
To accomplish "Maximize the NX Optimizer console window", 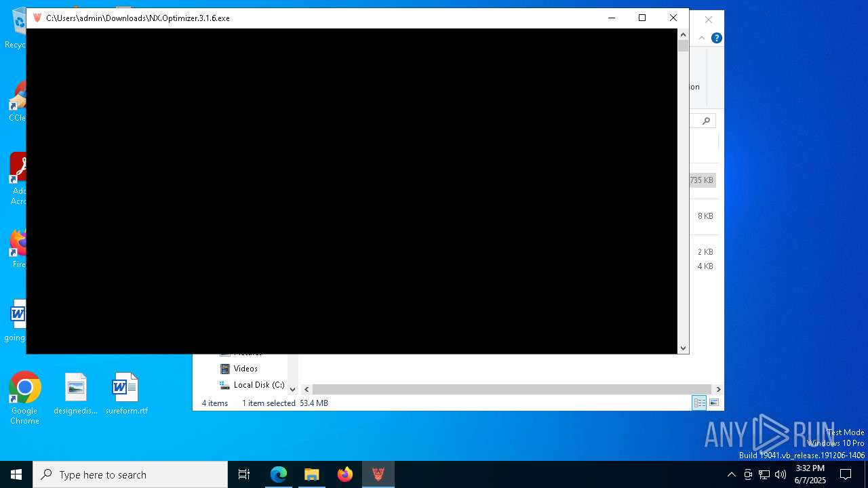I will tap(642, 18).
